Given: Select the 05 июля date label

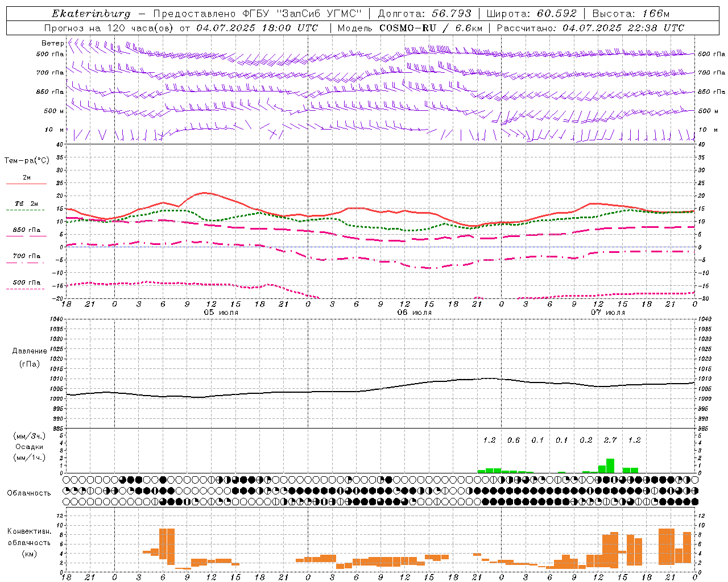Looking at the screenshot, I should coord(221,313).
